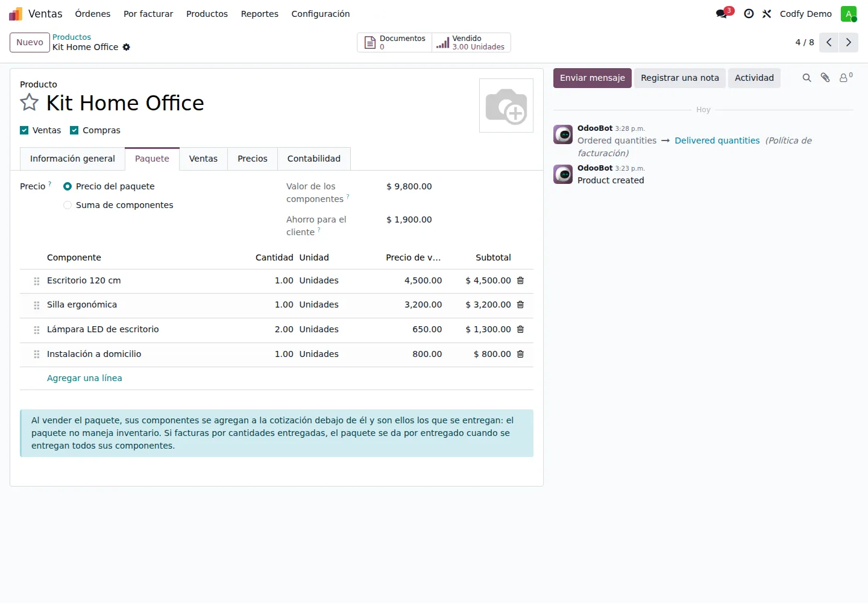Click Registrar una nota button

[680, 78]
